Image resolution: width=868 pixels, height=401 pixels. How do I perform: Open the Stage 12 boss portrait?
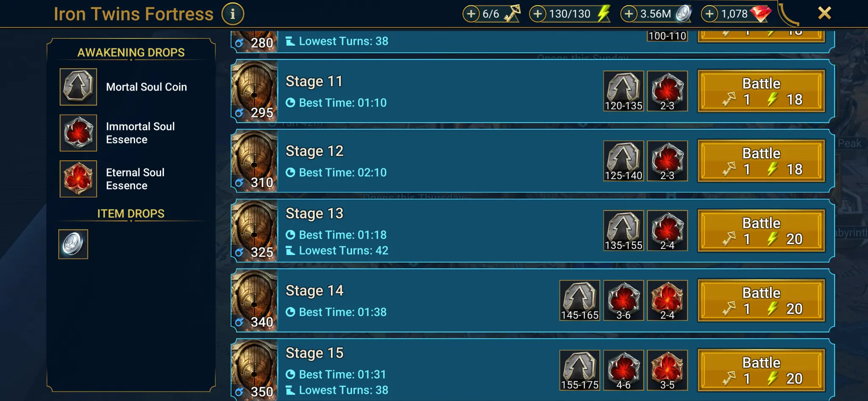point(254,161)
